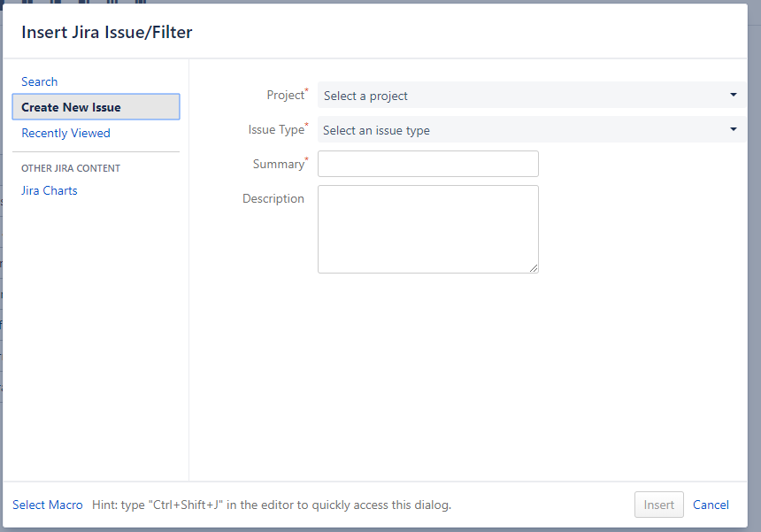Viewport: 761px width, 532px height.
Task: Cancel the Insert Jira Issue dialog
Action: tap(711, 505)
